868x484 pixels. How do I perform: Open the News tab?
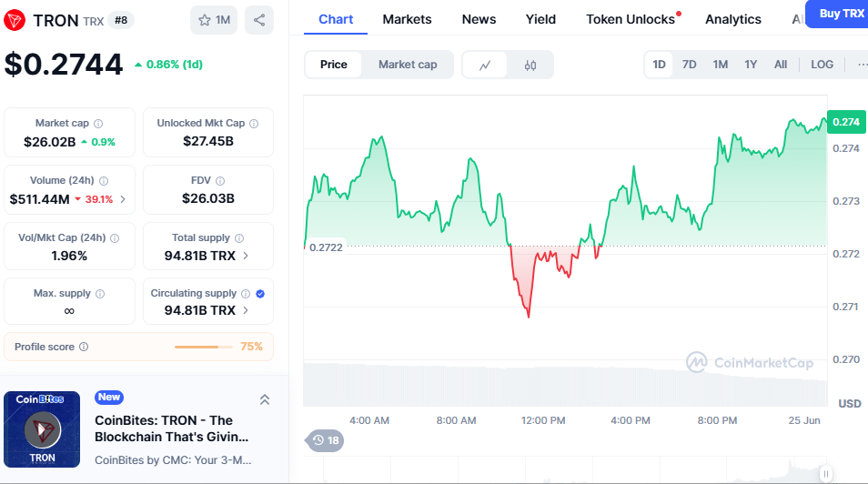click(479, 19)
